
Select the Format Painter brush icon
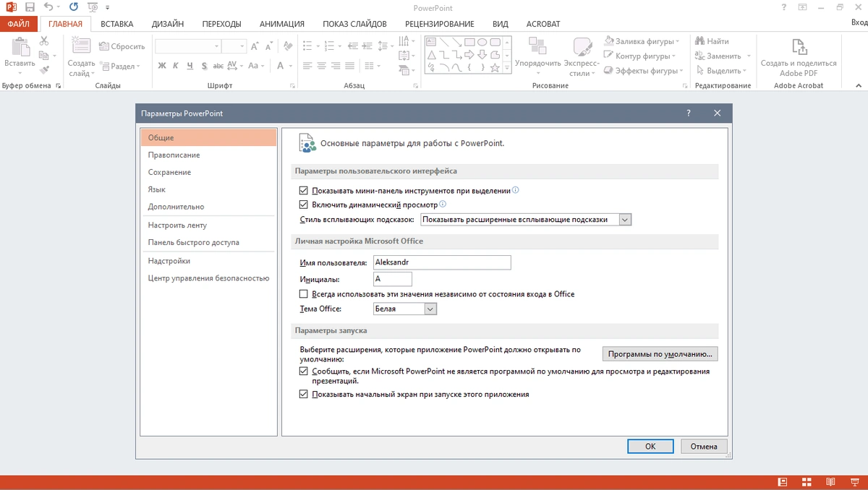tap(44, 70)
